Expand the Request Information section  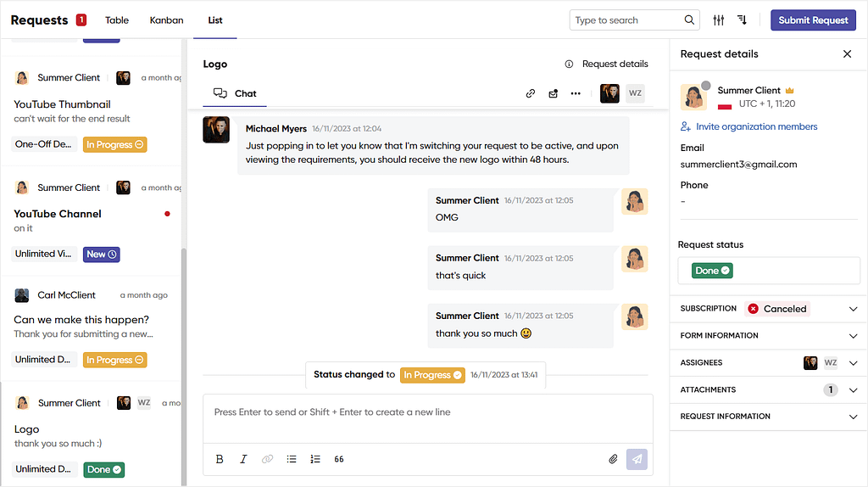click(853, 417)
